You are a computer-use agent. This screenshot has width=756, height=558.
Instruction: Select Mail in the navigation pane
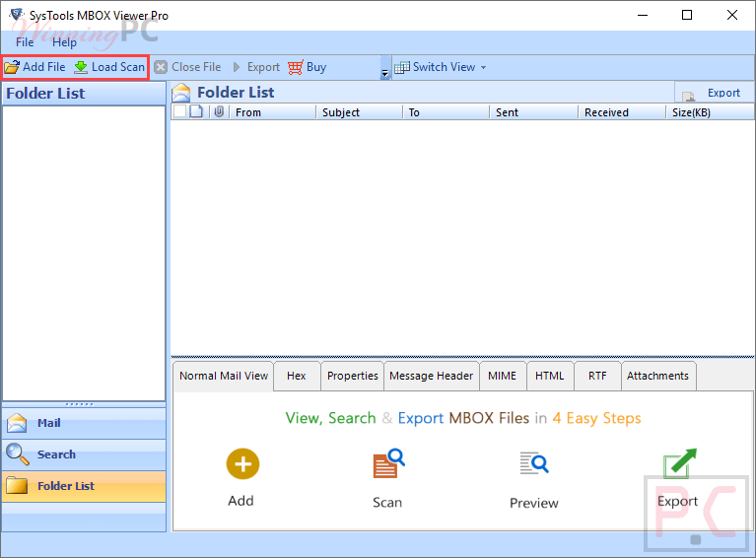[84, 423]
